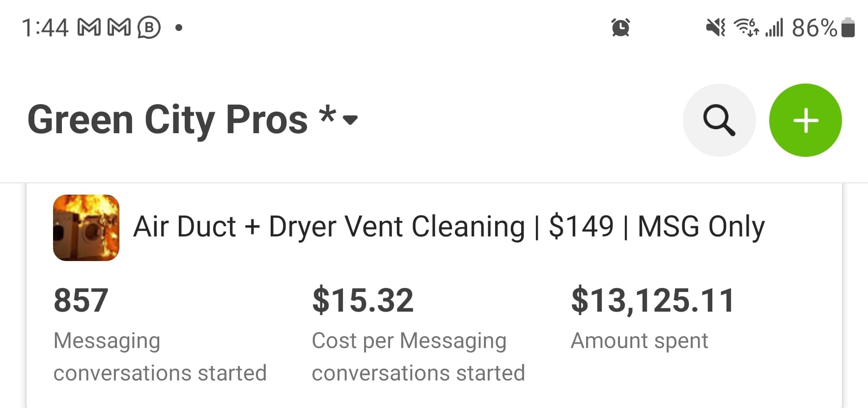Open the burning dryer ad thumbnail
868x408 pixels.
(86, 228)
